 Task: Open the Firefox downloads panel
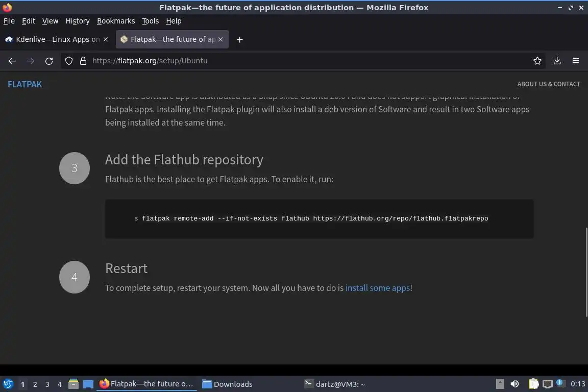click(x=557, y=61)
